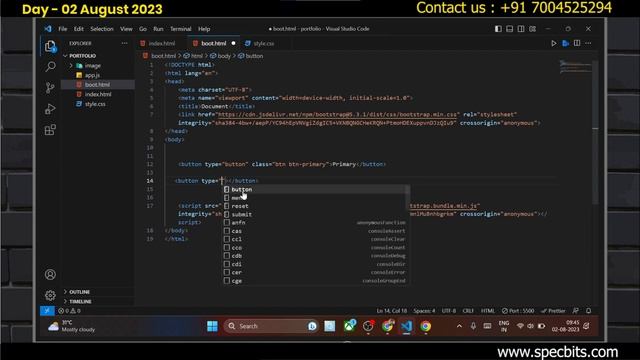Click Prettier status bar item
The width and height of the screenshot is (640, 360).
[x=553, y=311]
